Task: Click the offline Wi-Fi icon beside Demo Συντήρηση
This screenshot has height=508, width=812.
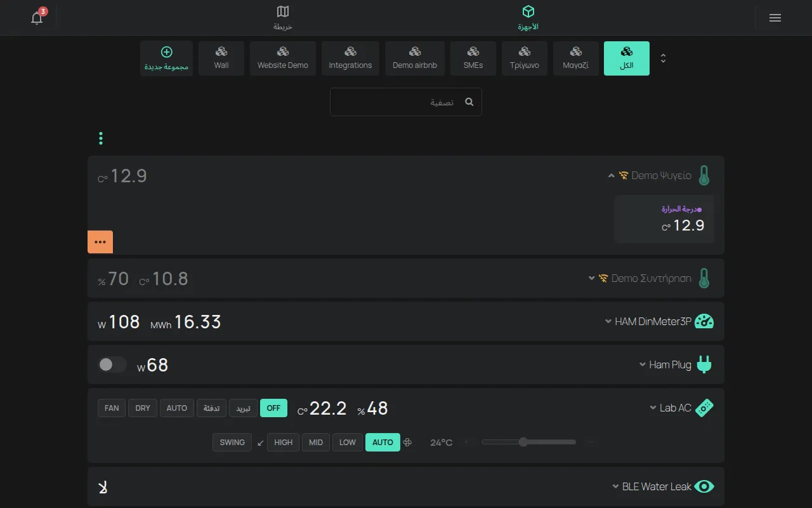Action: click(603, 278)
